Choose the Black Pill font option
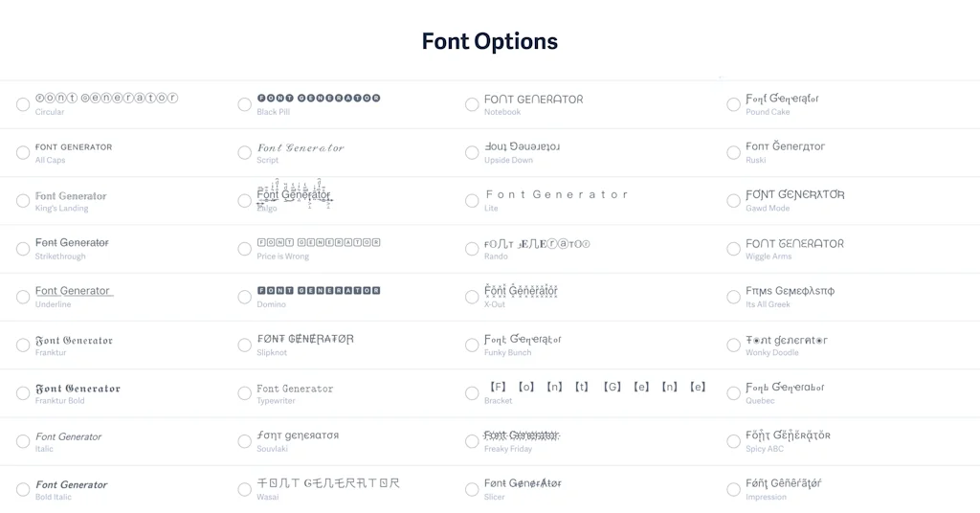The width and height of the screenshot is (980, 513). 245,104
